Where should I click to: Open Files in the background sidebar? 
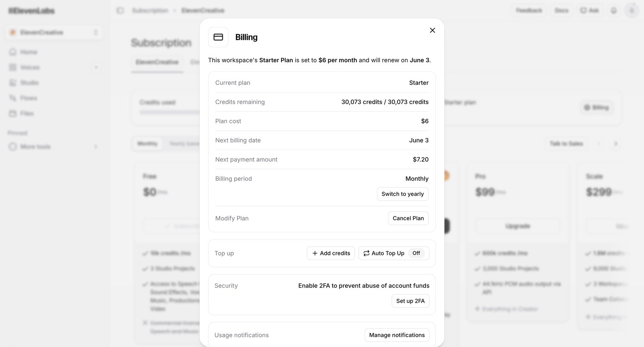click(x=27, y=113)
